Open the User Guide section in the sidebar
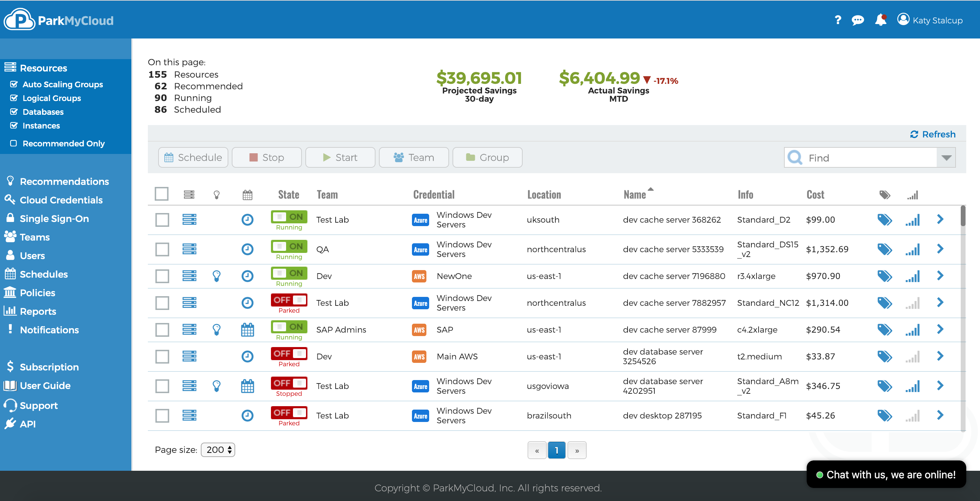The height and width of the screenshot is (501, 980). 45,386
